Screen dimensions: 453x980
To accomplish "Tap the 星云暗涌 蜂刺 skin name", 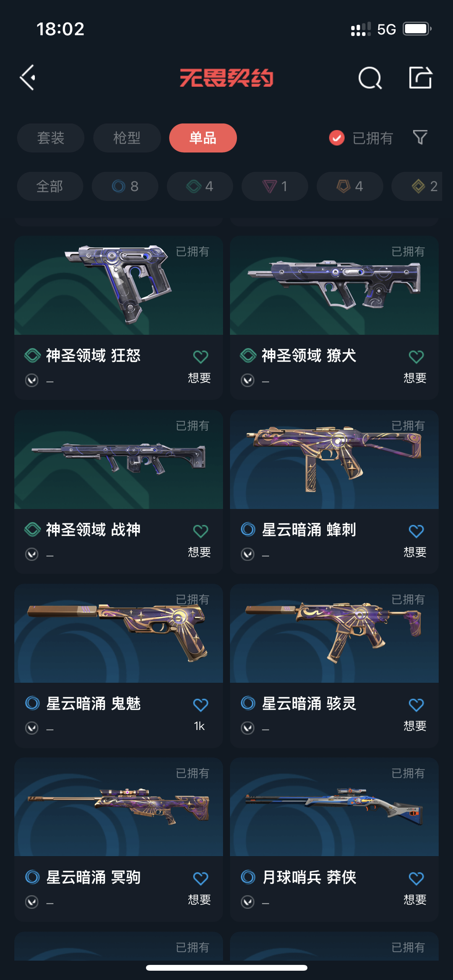I will pos(309,530).
